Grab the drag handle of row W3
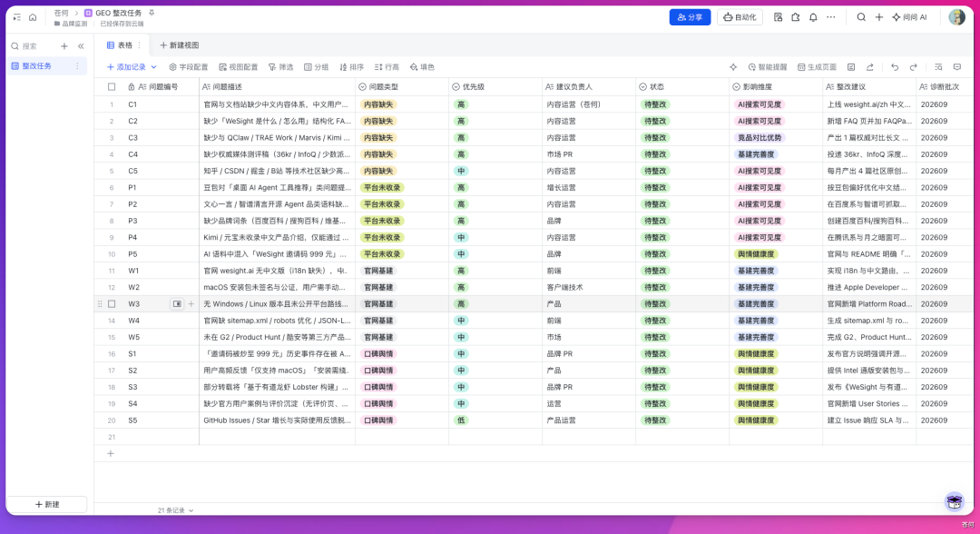 (100, 304)
